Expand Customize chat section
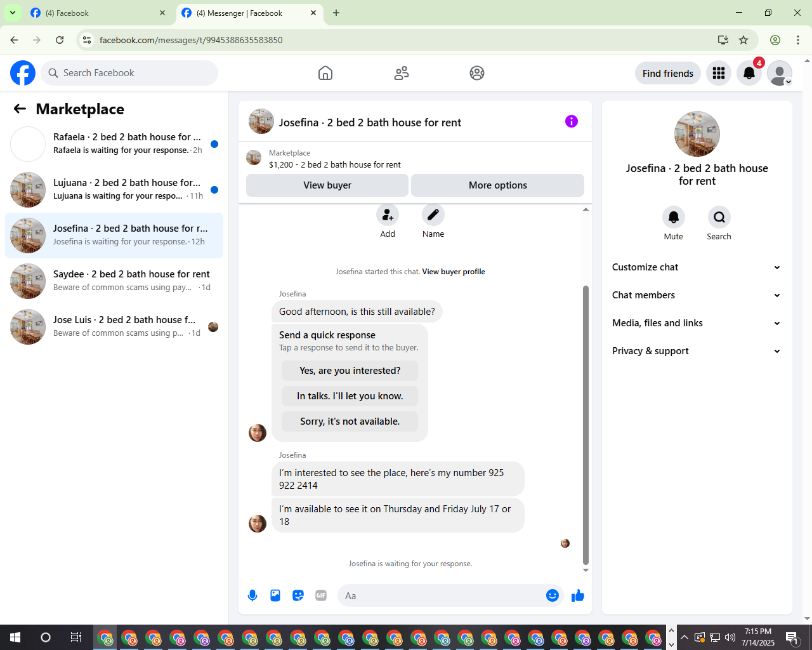The height and width of the screenshot is (650, 812). [697, 267]
